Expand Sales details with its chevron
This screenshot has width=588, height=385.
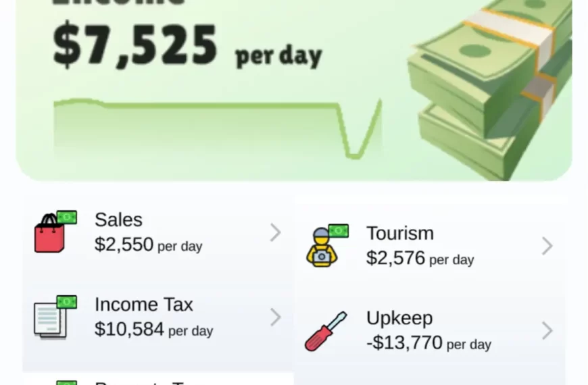click(275, 232)
